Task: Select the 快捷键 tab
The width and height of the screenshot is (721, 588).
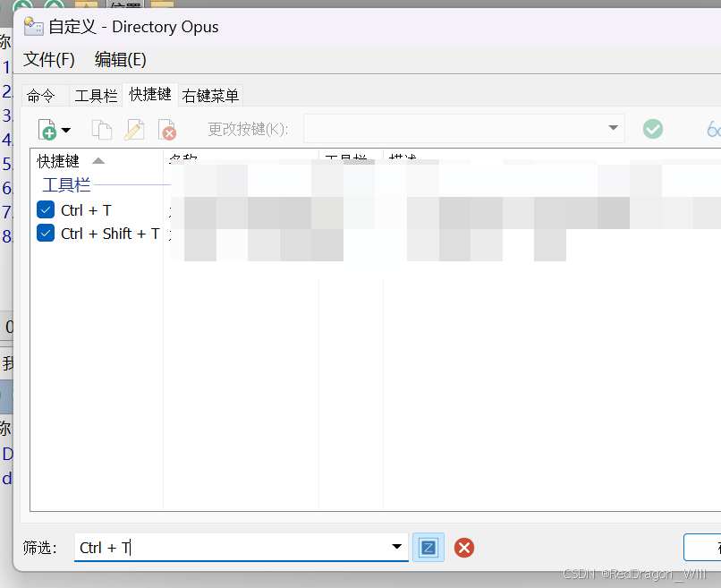Action: click(x=150, y=94)
